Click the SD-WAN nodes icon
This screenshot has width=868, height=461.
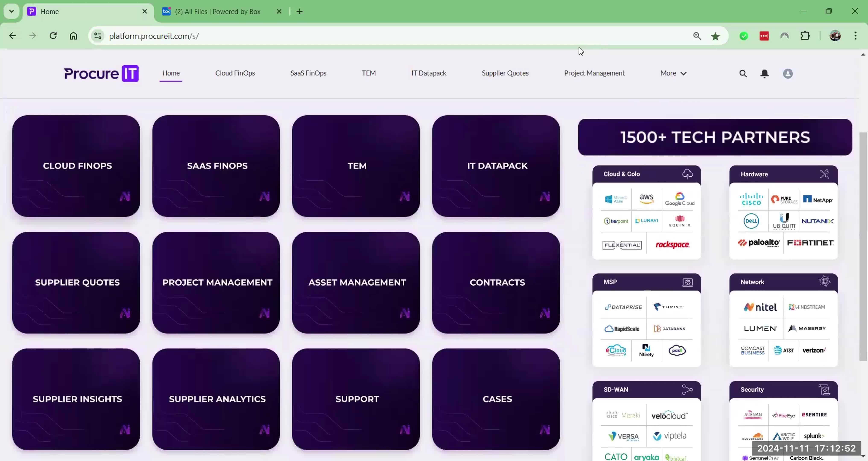pyautogui.click(x=687, y=390)
